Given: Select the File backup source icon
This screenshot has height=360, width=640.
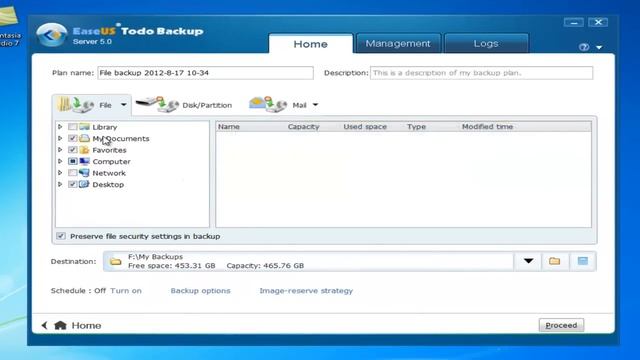Looking at the screenshot, I should (x=76, y=104).
